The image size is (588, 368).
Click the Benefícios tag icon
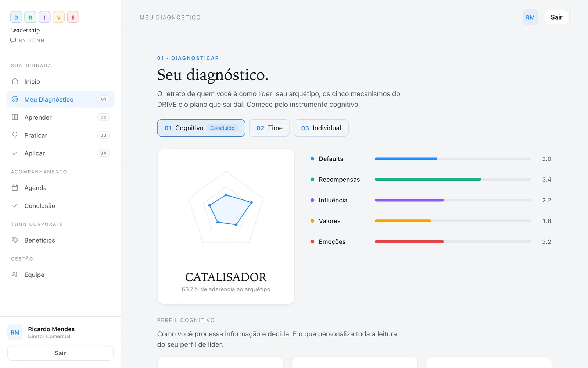(x=15, y=240)
